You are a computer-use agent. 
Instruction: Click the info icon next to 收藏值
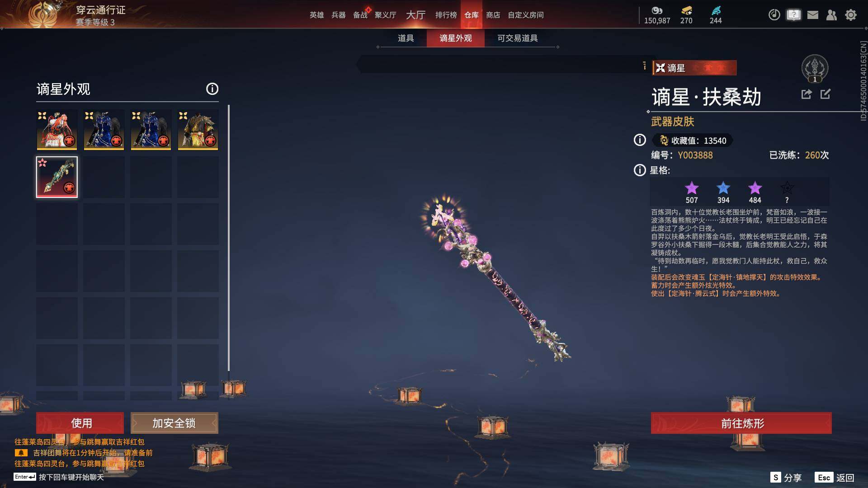point(640,140)
